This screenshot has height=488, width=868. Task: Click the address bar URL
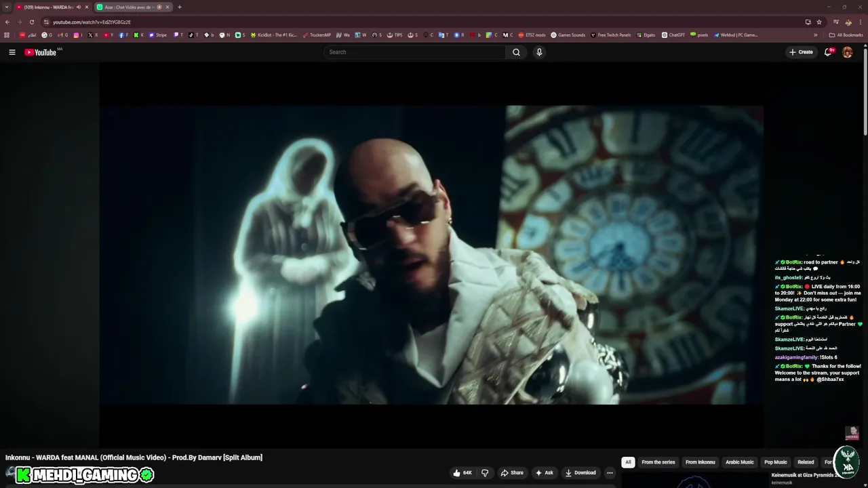92,22
